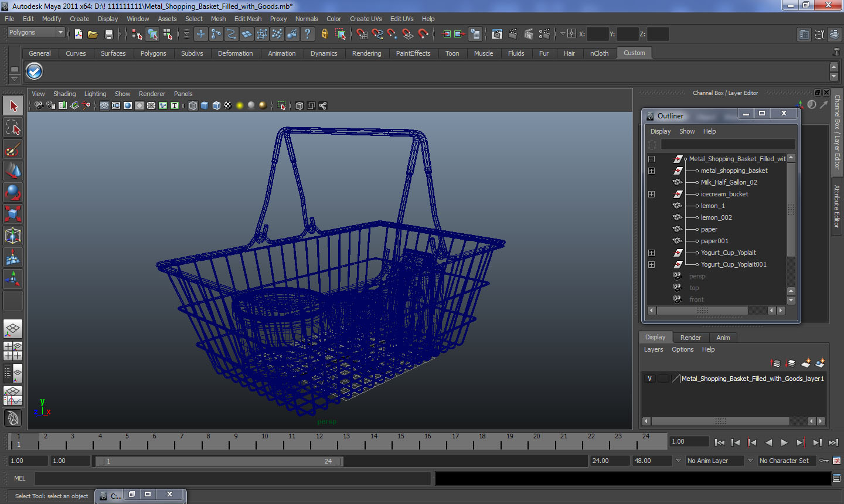Image resolution: width=844 pixels, height=504 pixels.
Task: Toggle smooth shade all in viewport toolbar
Action: tap(205, 105)
